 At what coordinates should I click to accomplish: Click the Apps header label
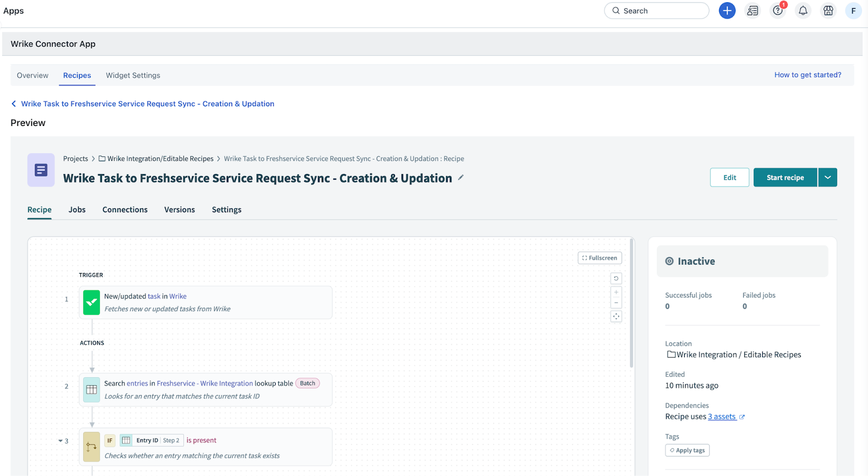click(14, 11)
